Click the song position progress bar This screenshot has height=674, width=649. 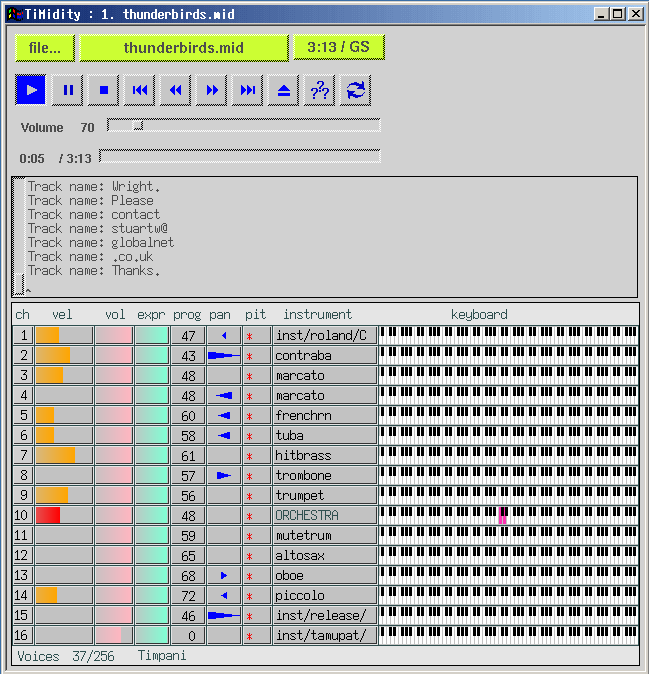(239, 156)
